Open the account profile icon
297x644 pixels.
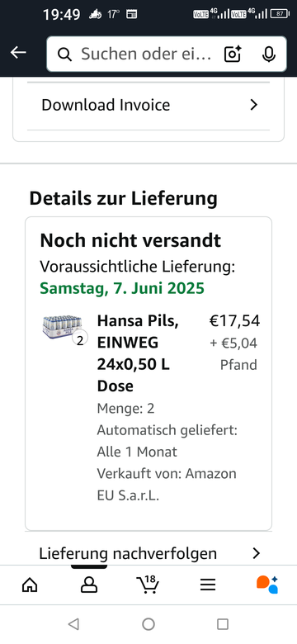[89, 585]
